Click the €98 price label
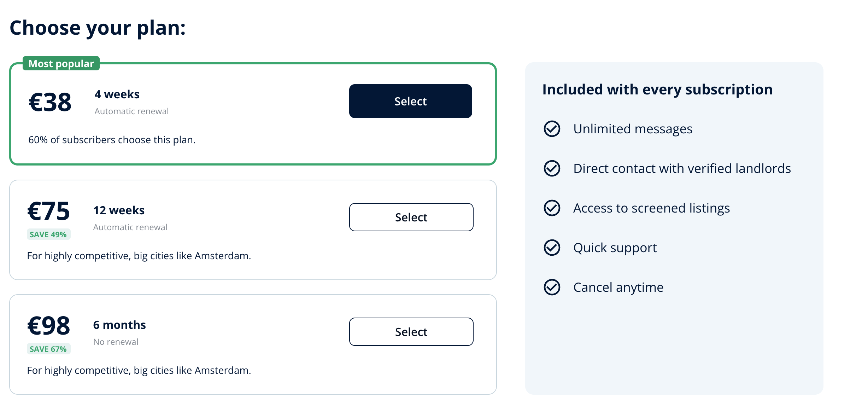The width and height of the screenshot is (868, 406). (49, 326)
